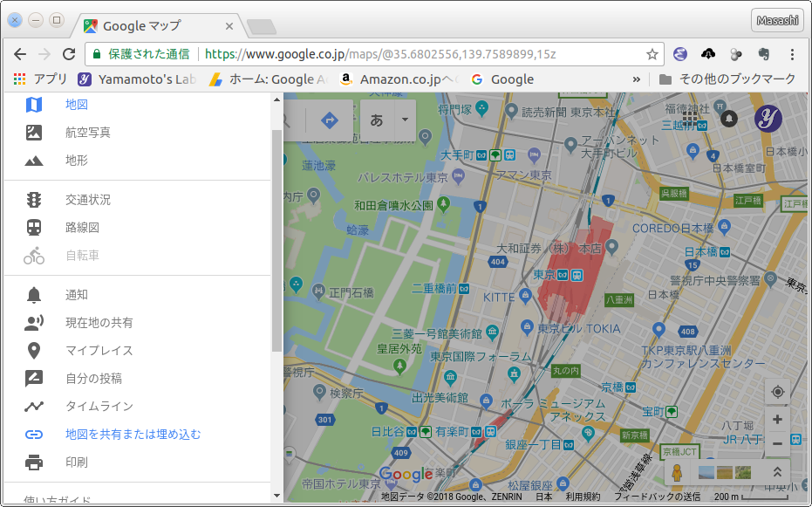The image size is (812, 507).
Task: Expand the imagery strip chevron
Action: 777,472
